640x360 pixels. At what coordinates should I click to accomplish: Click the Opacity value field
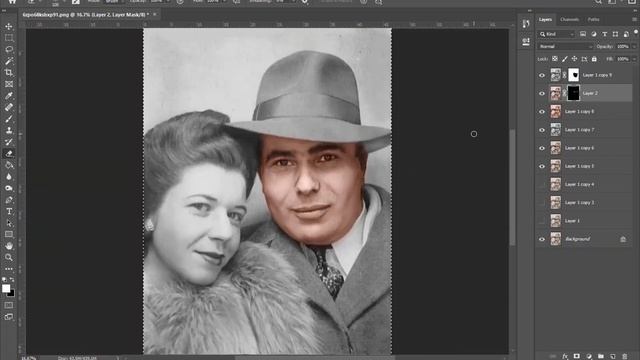coord(623,47)
